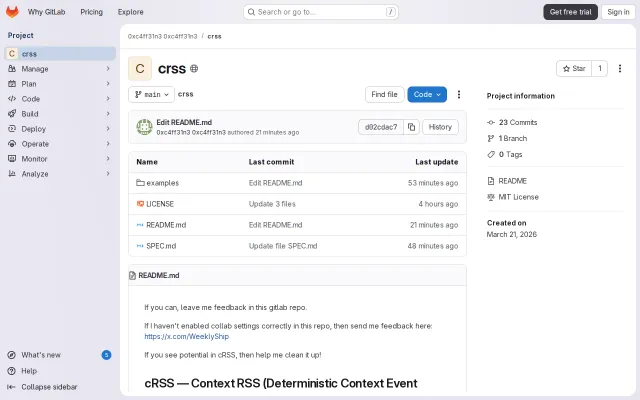Click the Plan calendar icon
Viewport: 640px width, 400px height.
[x=12, y=84]
